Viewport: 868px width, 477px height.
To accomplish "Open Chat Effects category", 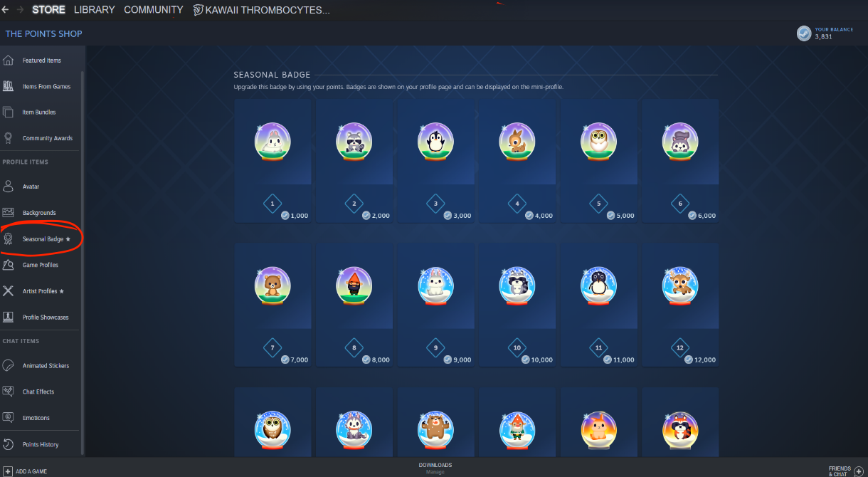I will click(38, 392).
